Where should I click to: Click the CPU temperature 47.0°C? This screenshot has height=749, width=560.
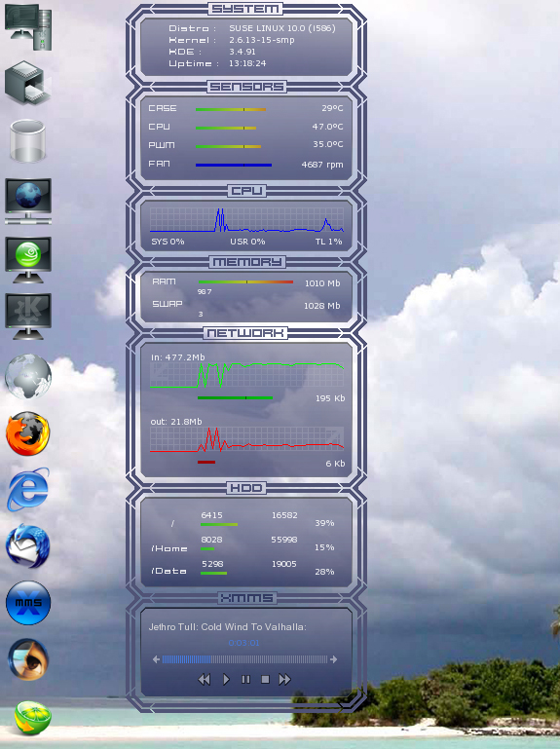(328, 127)
